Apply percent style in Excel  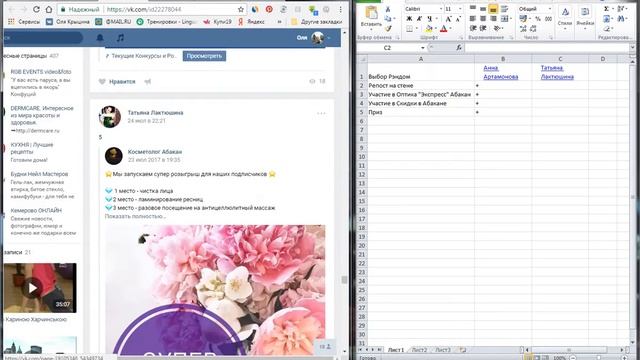coord(538,19)
